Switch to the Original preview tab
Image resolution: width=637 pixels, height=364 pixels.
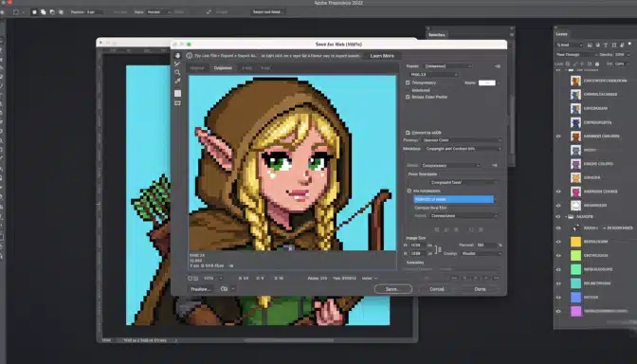[x=197, y=68]
